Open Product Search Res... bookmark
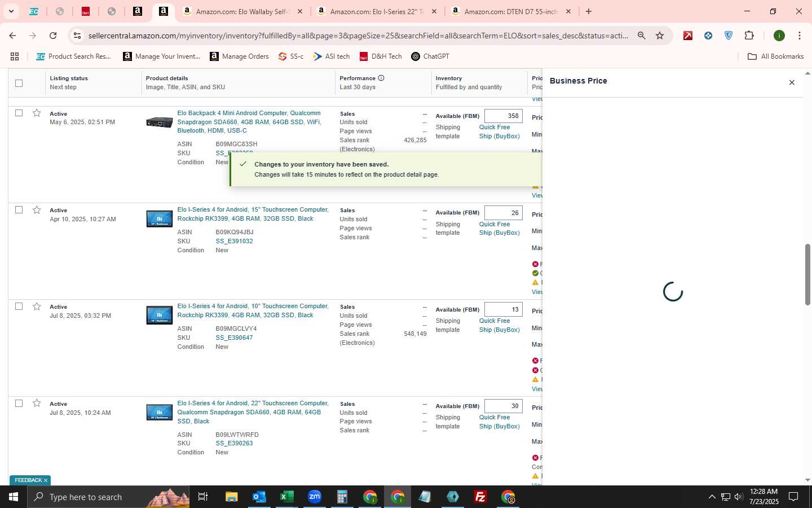The image size is (812, 508). 73,56
